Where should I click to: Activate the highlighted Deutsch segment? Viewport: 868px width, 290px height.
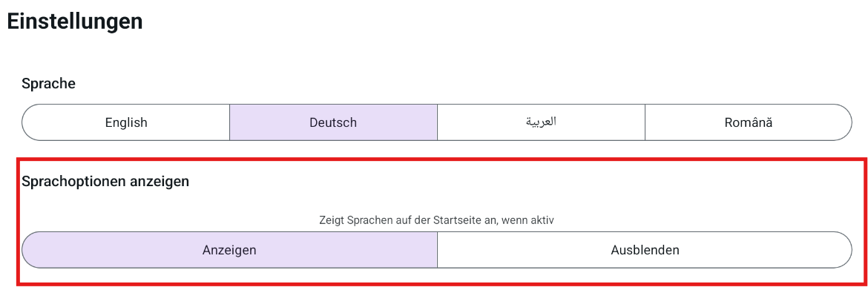(333, 122)
